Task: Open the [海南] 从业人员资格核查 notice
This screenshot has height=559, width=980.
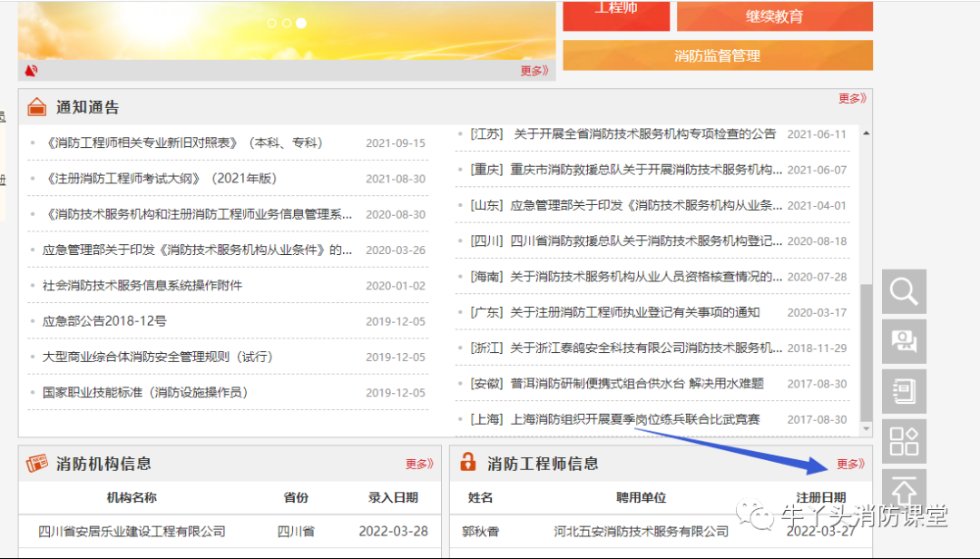Action: coord(626,277)
